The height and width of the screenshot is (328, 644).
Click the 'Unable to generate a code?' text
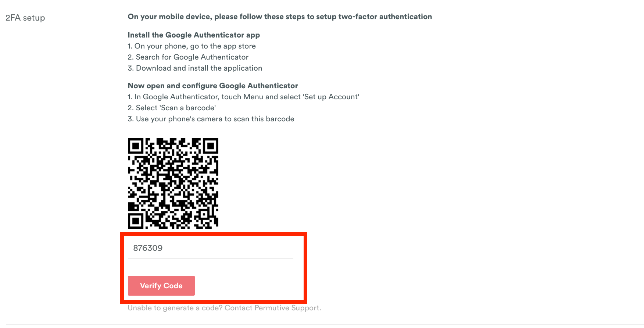click(x=175, y=308)
